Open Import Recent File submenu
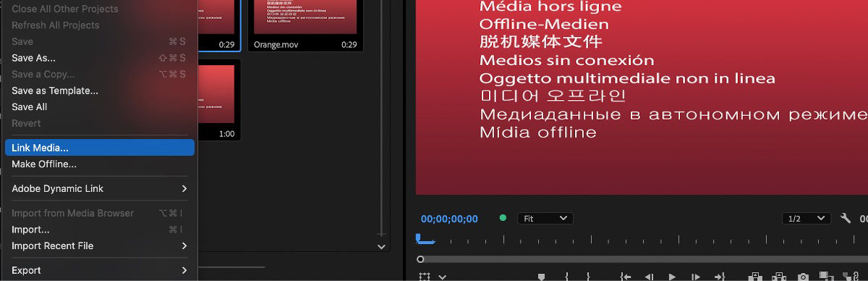 pos(99,246)
